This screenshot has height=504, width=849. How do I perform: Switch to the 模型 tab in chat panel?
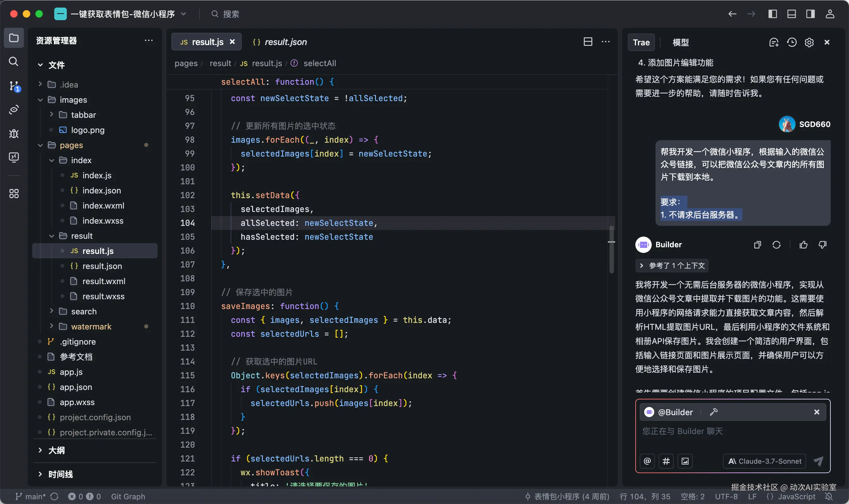680,43
